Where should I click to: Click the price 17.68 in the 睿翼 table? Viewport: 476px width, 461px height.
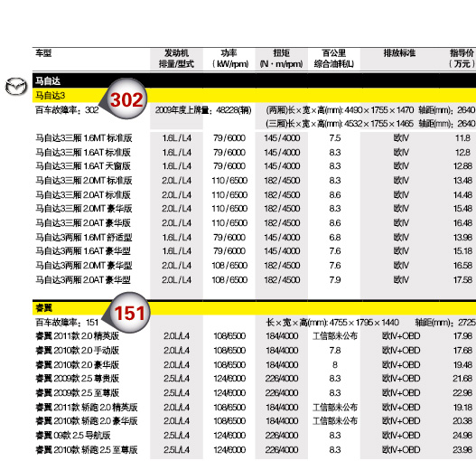pyautogui.click(x=462, y=351)
